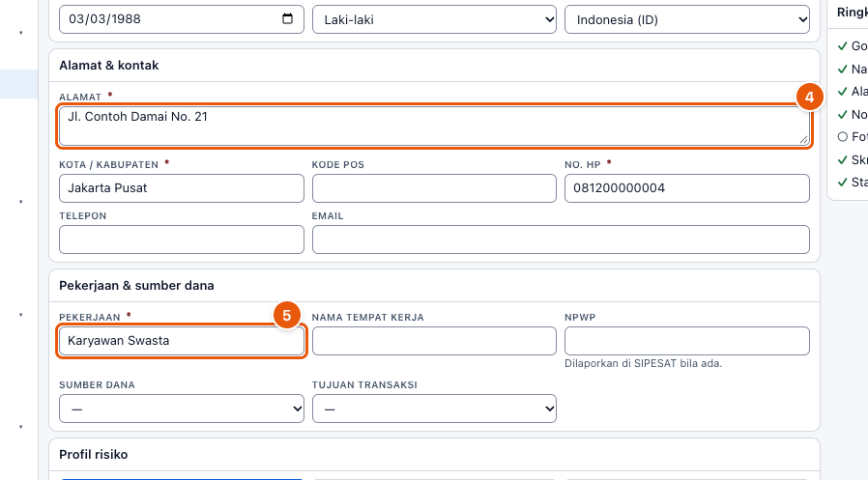Expand the topmost sidebar arrow

point(21,33)
